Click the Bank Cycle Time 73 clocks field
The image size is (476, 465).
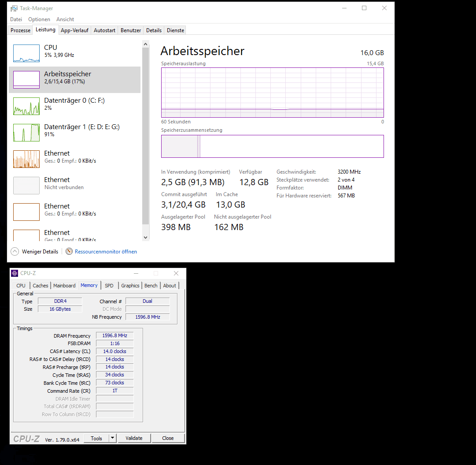click(x=115, y=383)
